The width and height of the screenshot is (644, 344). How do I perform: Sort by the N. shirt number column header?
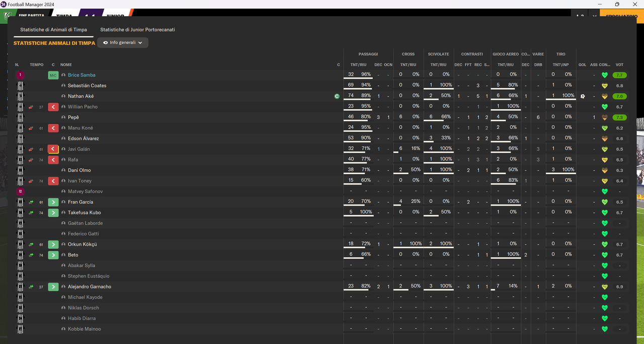pyautogui.click(x=17, y=64)
